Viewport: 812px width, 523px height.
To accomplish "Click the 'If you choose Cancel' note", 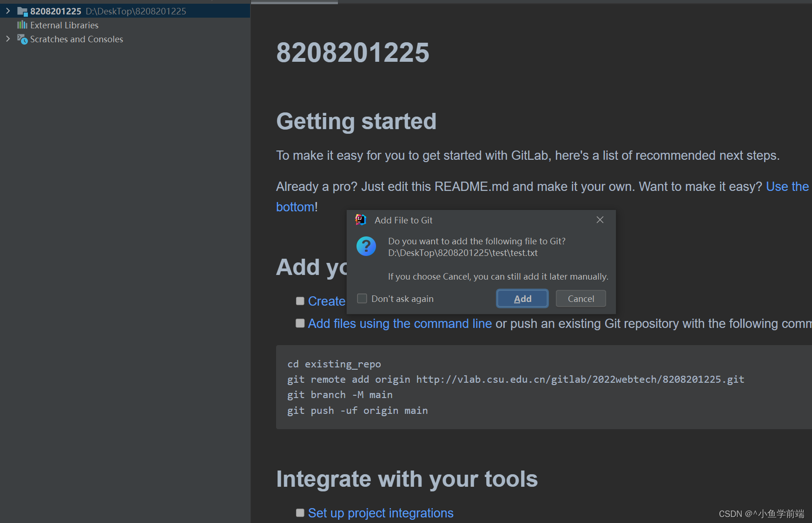I will pos(498,276).
